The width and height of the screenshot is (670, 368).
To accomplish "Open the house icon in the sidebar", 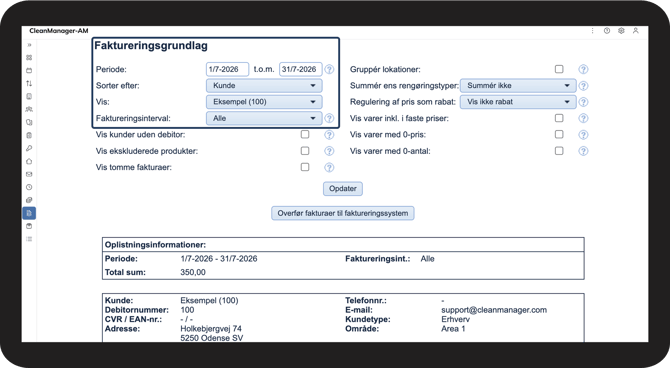I will [x=29, y=161].
